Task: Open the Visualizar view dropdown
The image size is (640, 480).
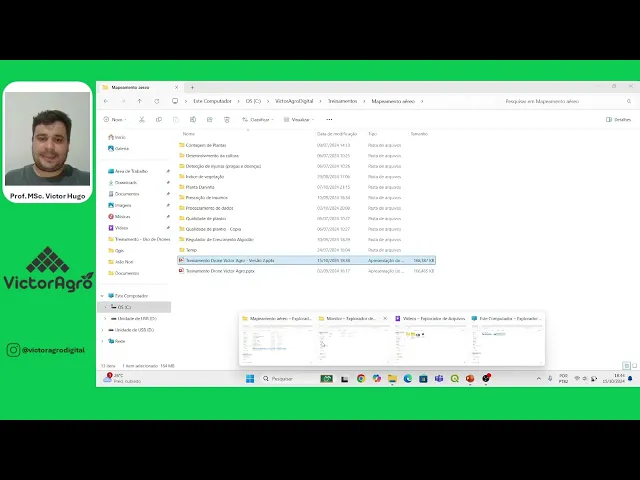Action: [299, 120]
